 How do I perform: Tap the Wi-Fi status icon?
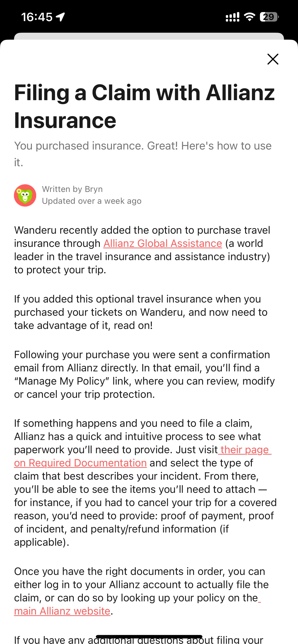pyautogui.click(x=249, y=17)
